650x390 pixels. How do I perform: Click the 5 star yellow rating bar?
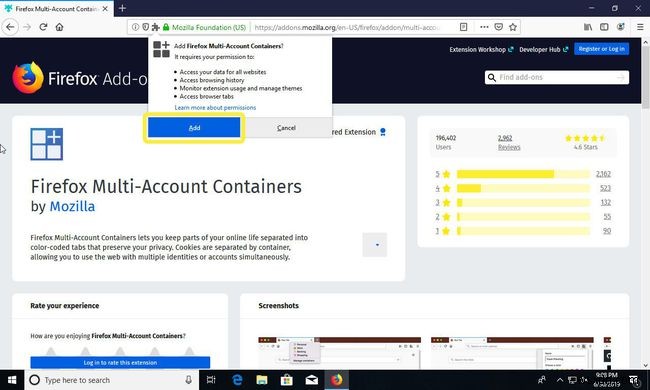pyautogui.click(x=523, y=174)
